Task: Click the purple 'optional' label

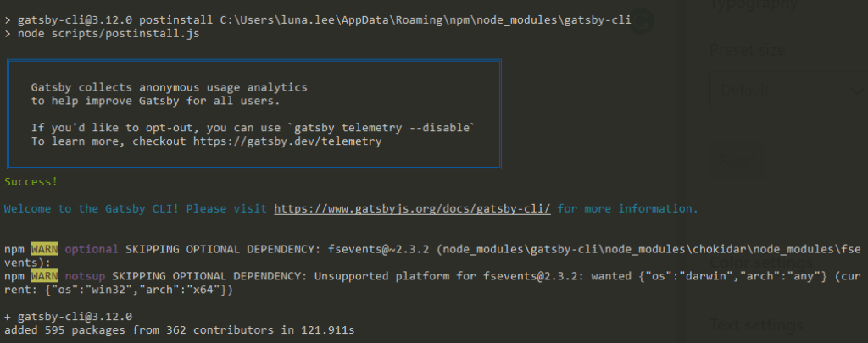Action: [x=89, y=250]
